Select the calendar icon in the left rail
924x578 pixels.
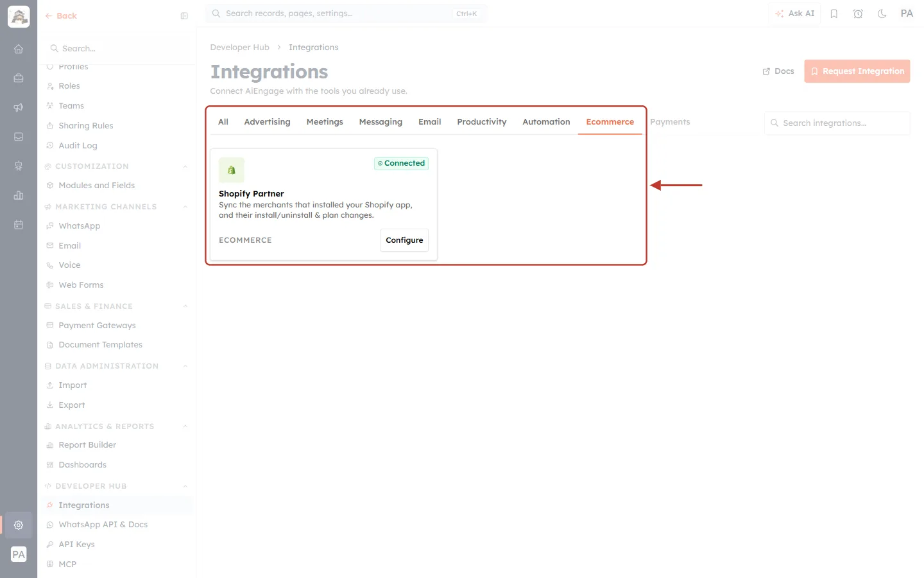[19, 225]
